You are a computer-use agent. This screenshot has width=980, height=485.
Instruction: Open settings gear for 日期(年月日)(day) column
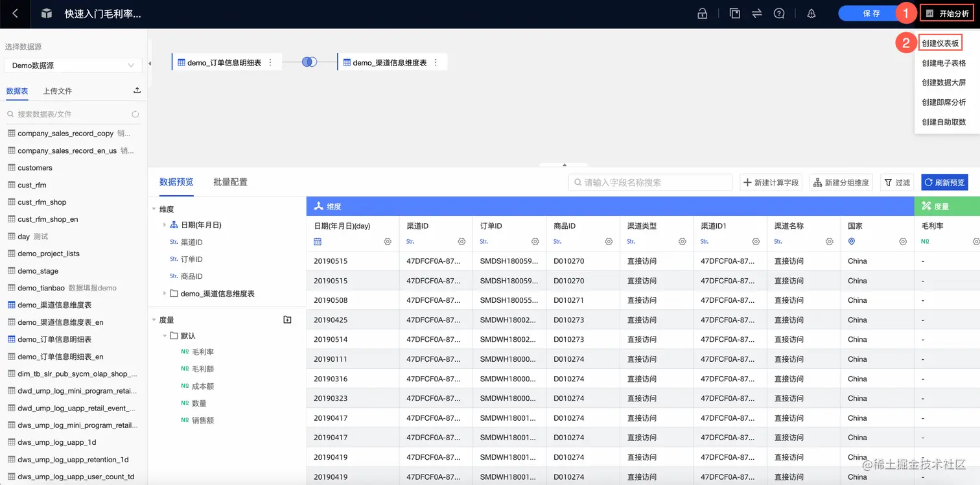point(388,241)
